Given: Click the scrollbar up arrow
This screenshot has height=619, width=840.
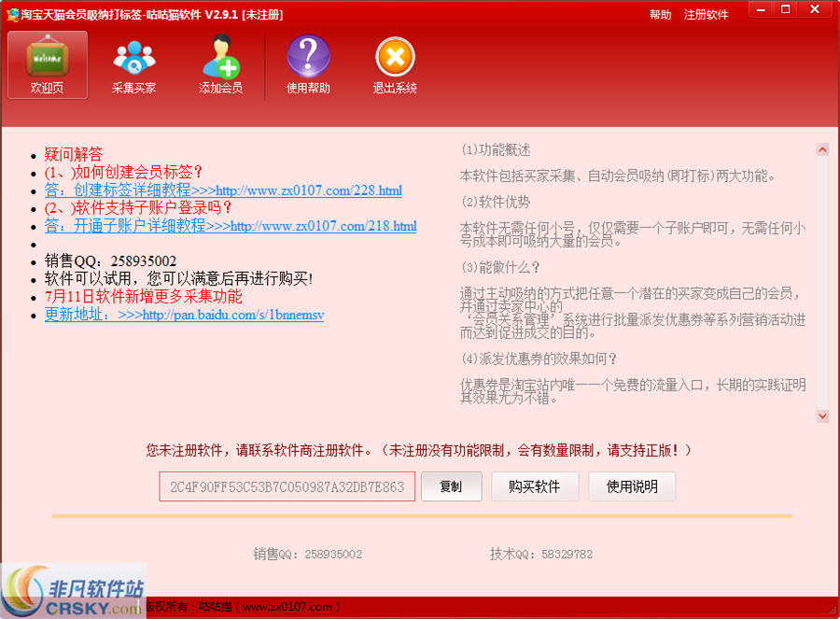Looking at the screenshot, I should pyautogui.click(x=822, y=148).
